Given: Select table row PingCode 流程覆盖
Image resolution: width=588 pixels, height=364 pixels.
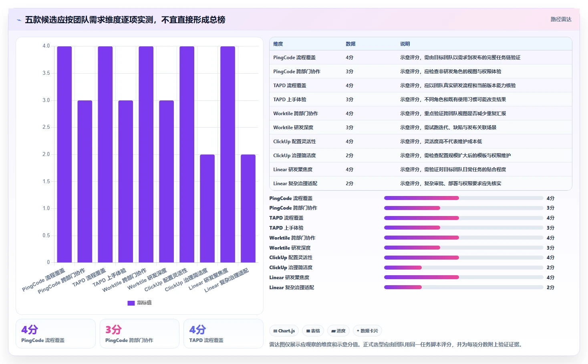Looking at the screenshot, I should (421, 58).
